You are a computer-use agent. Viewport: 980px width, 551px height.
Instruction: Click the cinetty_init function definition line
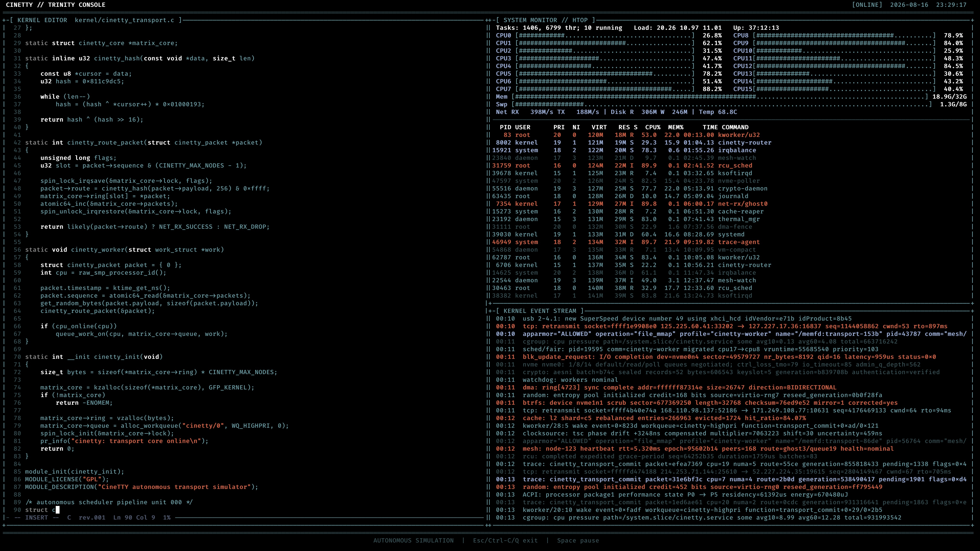[94, 357]
